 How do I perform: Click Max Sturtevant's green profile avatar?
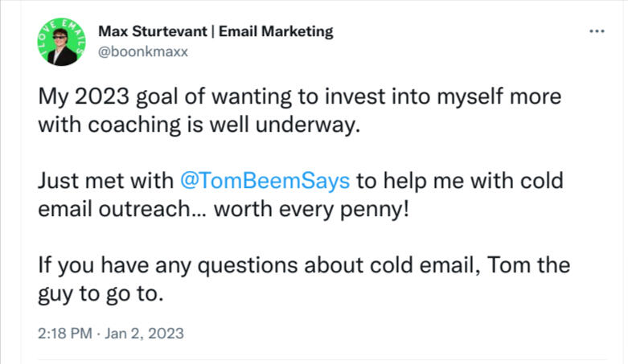[x=62, y=43]
